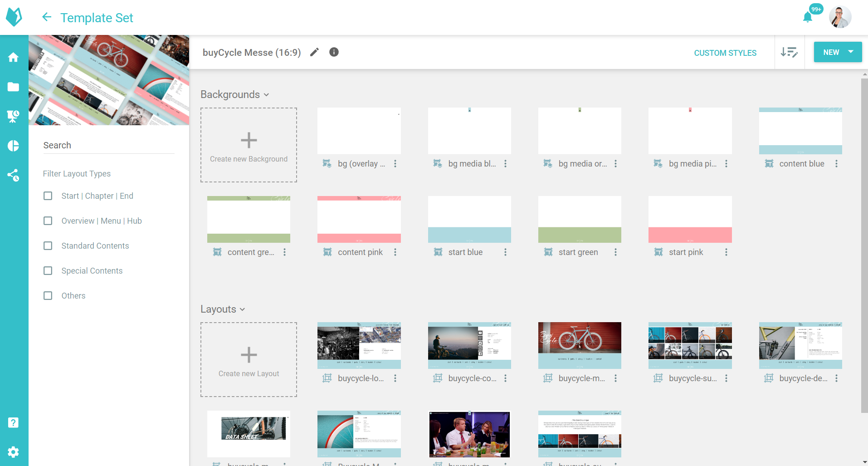Screen dimensions: 868x466
Task: Open more options for buycycle-lo... layout
Action: click(x=395, y=378)
